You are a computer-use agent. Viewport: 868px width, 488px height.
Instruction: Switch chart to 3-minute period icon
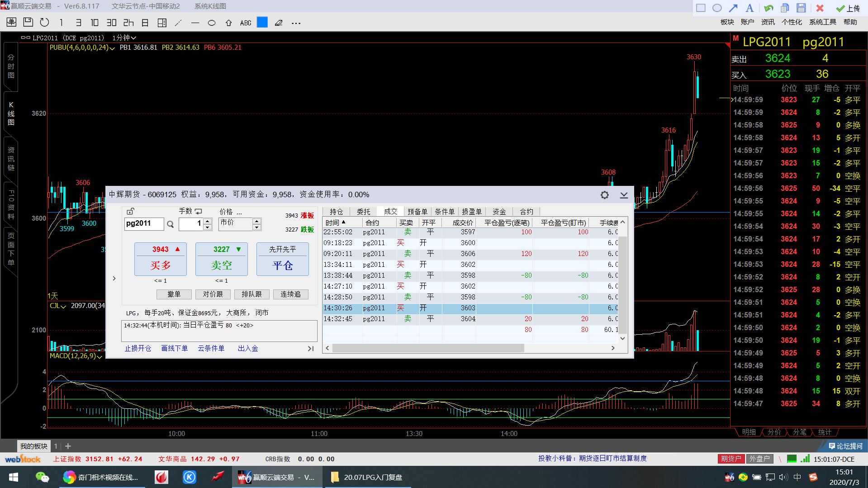click(x=78, y=23)
